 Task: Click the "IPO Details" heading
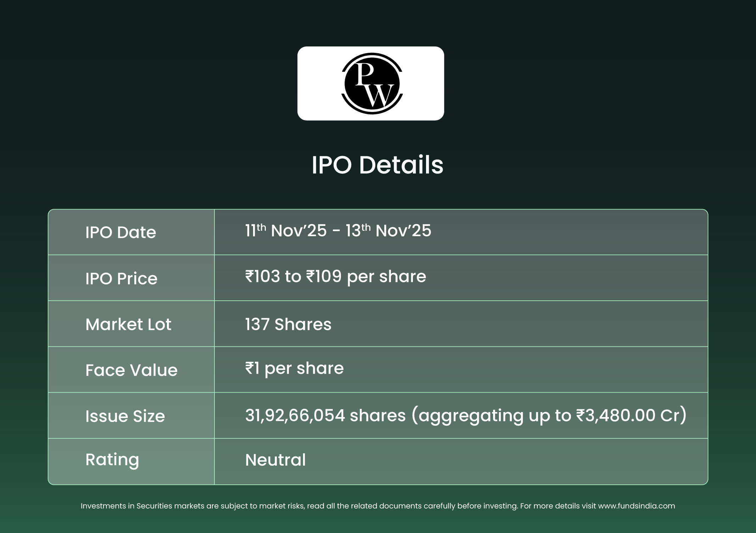[377, 165]
